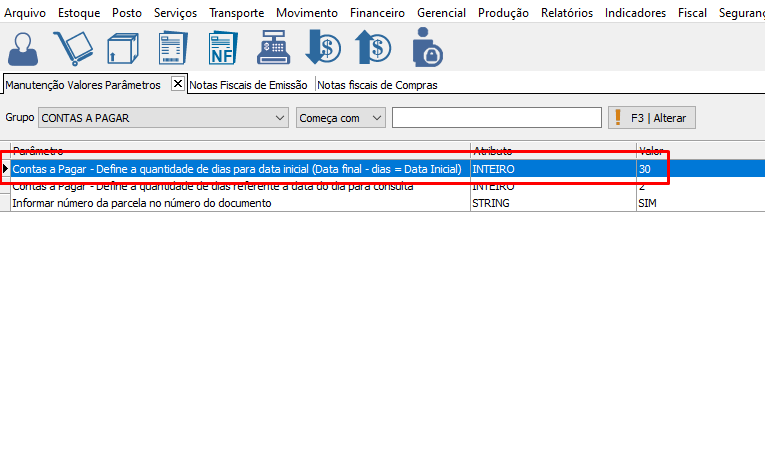765x471 pixels.
Task: Open accounts with up-arrow dollar icon
Action: pos(373,47)
